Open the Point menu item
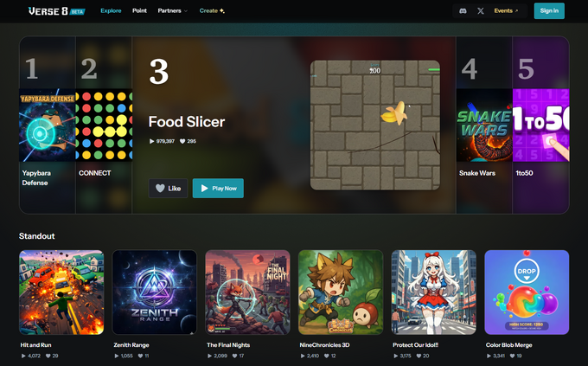The height and width of the screenshot is (366, 588). click(139, 11)
